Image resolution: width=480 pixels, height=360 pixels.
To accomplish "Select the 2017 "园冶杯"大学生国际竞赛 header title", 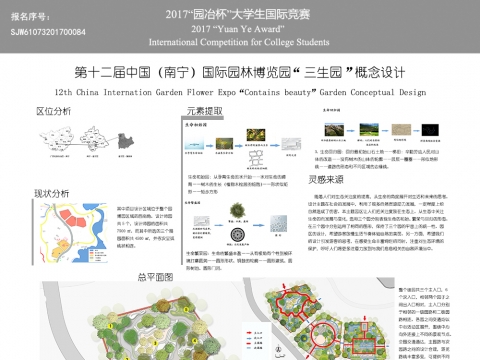I will click(x=238, y=14).
